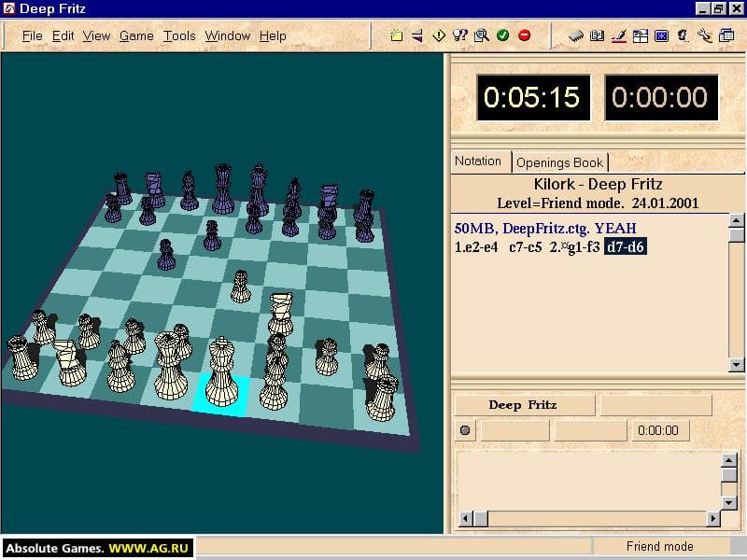Click the vertical scrollbar thumb in engine pane
This screenshot has width=747, height=560.
729,475
